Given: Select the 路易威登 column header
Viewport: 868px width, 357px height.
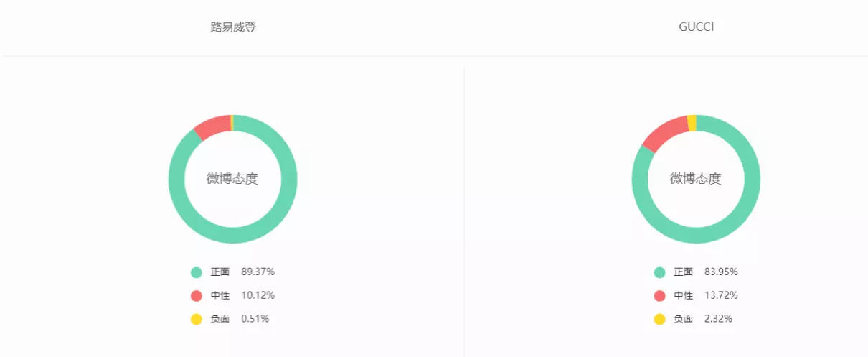Looking at the screenshot, I should [233, 27].
